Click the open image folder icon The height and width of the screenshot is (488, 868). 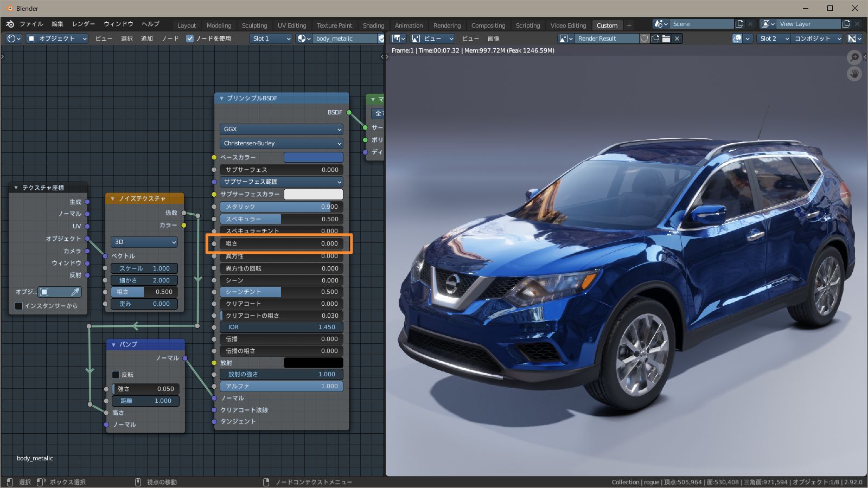(x=666, y=38)
